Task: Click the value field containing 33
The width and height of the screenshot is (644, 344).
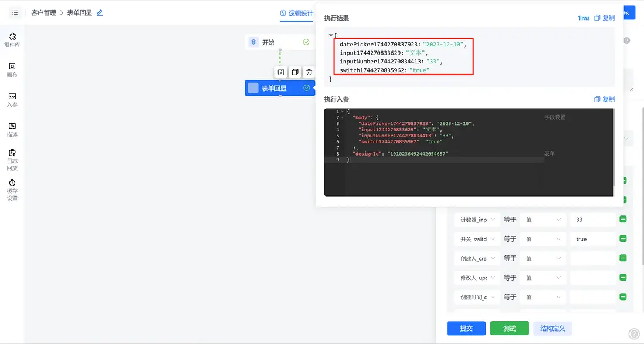Action: click(x=592, y=220)
